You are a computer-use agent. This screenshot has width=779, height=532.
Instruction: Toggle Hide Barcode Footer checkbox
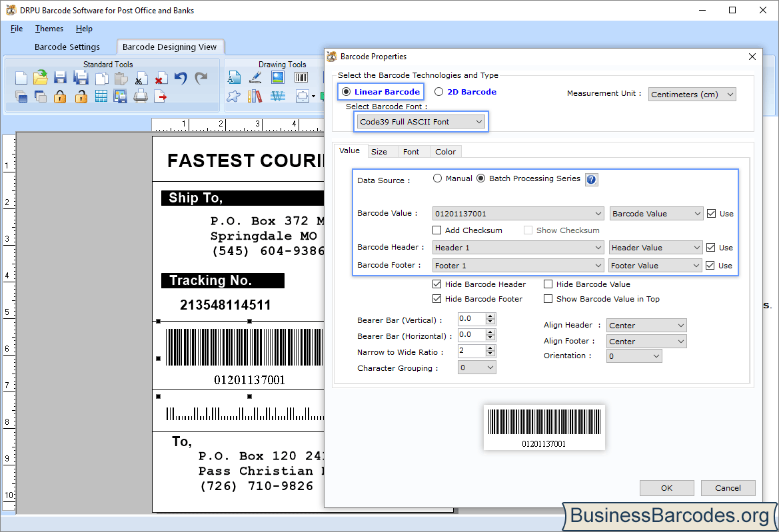(x=436, y=299)
